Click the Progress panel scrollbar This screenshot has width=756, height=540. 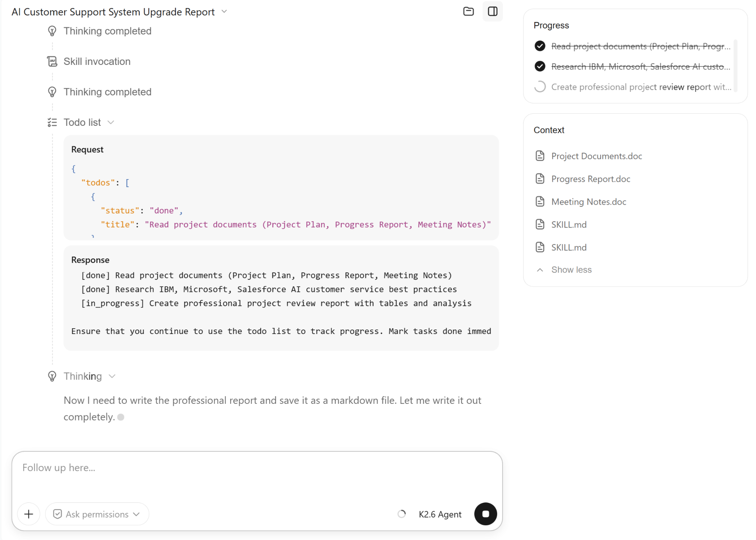tap(735, 66)
